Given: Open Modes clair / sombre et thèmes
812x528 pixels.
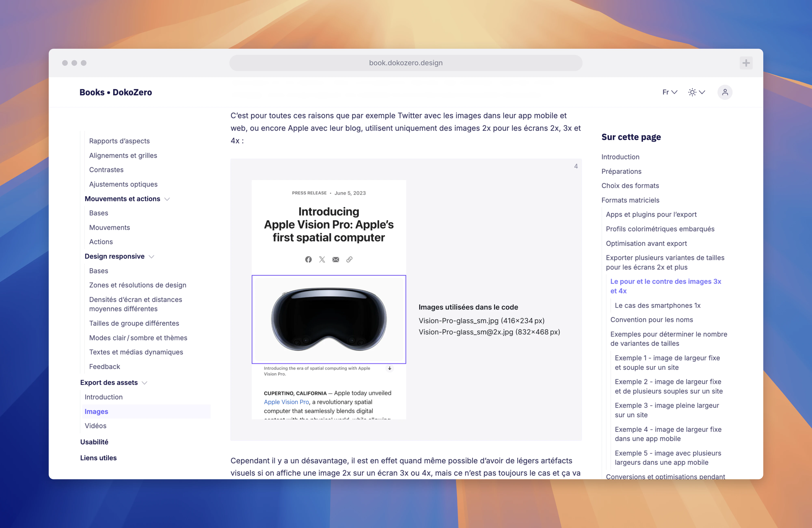Looking at the screenshot, I should coord(138,338).
